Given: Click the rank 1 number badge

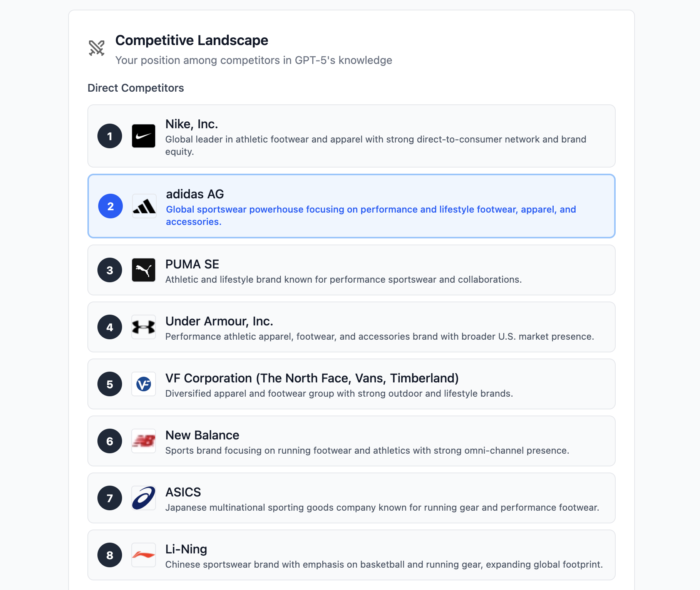Looking at the screenshot, I should click(110, 136).
